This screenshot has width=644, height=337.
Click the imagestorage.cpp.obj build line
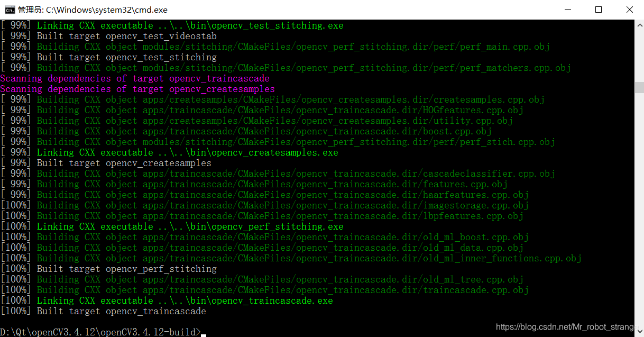coord(264,205)
